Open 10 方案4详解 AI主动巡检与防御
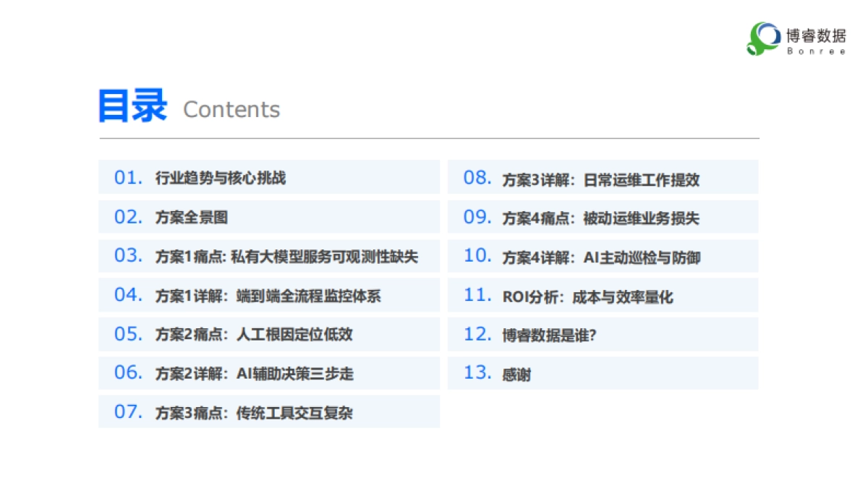 tap(603, 257)
